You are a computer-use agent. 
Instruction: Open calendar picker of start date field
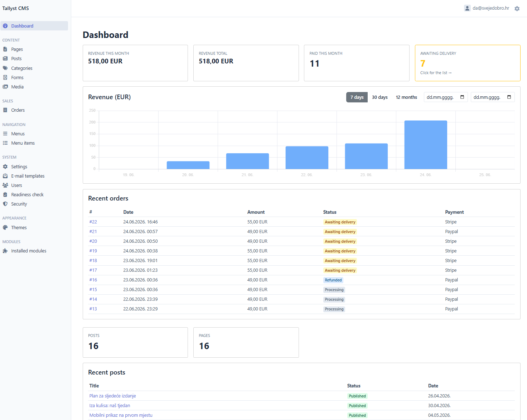coord(462,97)
